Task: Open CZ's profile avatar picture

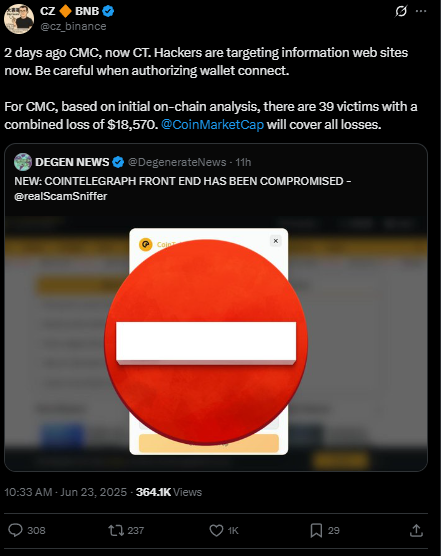Action: (x=19, y=19)
